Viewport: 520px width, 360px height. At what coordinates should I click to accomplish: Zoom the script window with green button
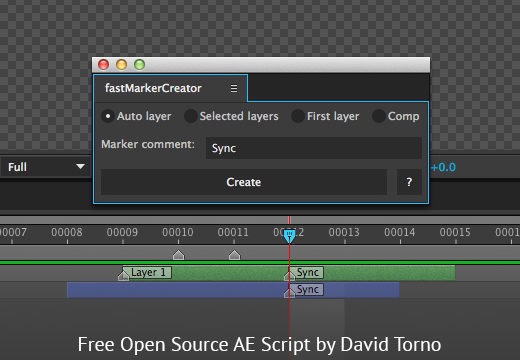139,64
